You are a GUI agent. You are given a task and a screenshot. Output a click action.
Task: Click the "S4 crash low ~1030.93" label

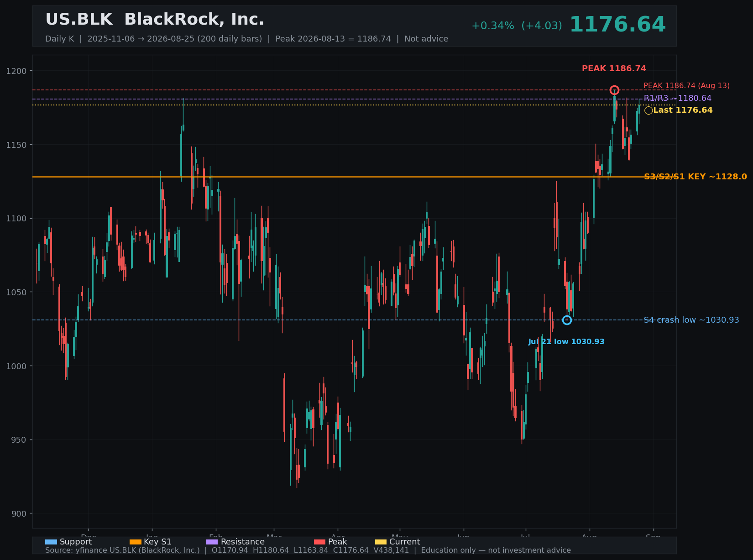click(x=691, y=320)
